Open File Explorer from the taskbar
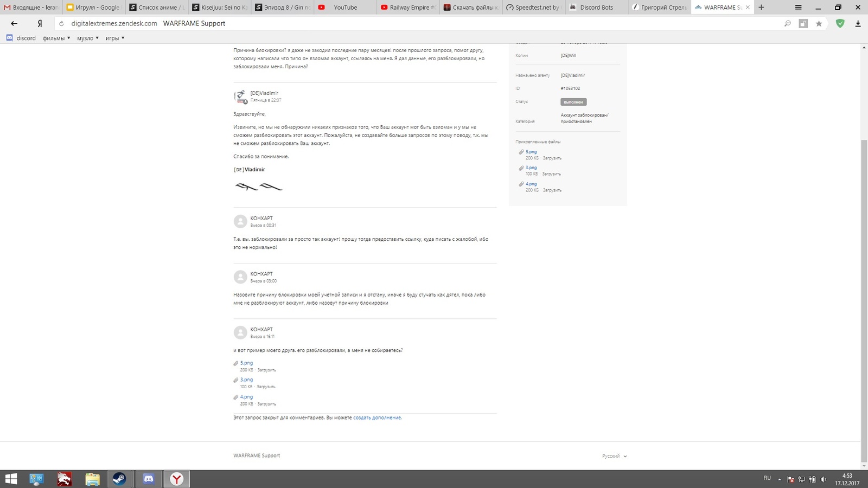The image size is (868, 488). point(93,479)
